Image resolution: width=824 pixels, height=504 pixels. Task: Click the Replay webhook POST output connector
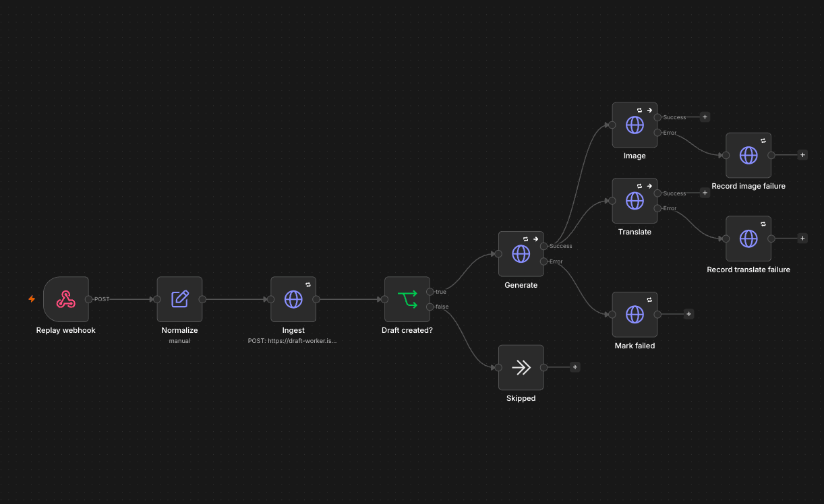(x=88, y=299)
